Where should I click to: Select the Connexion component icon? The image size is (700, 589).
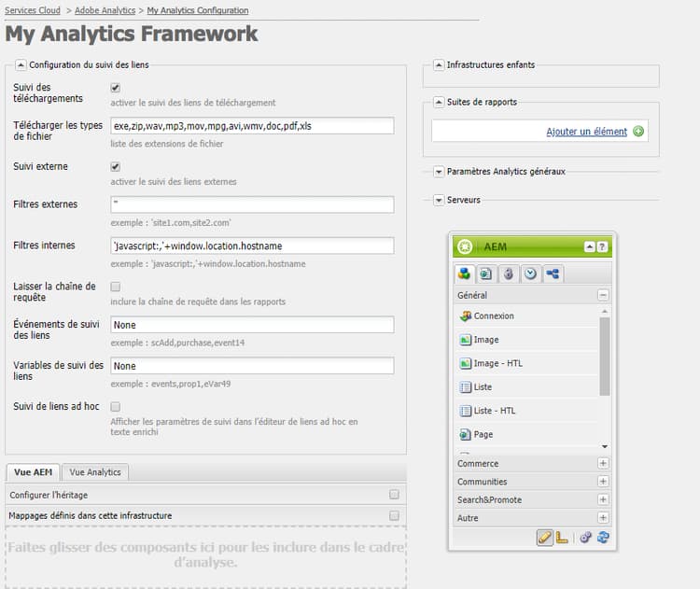pyautogui.click(x=465, y=316)
